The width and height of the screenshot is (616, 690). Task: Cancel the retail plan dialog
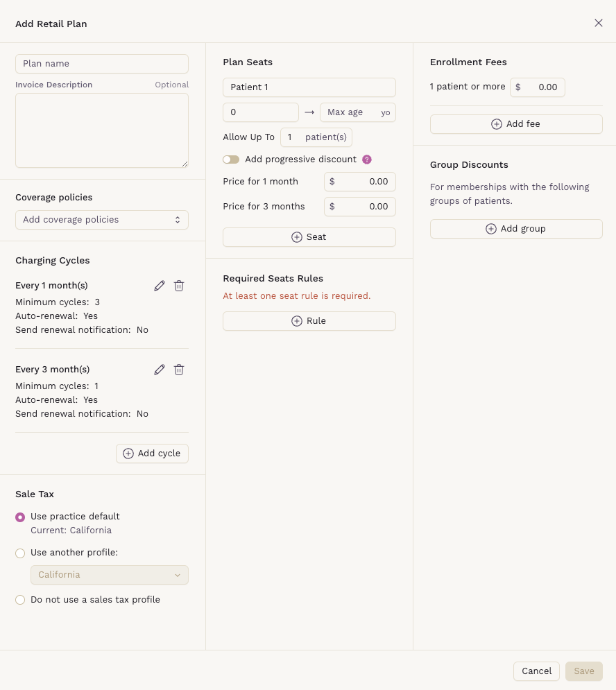point(536,671)
